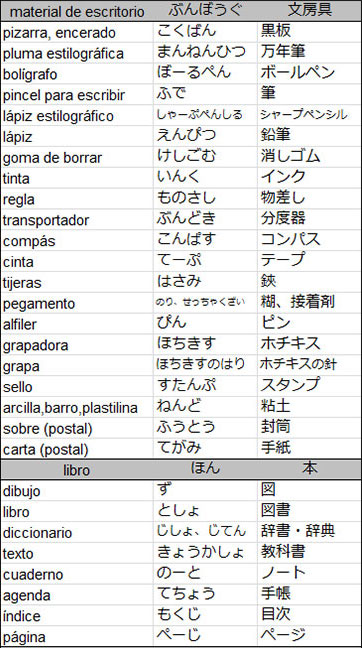Select the 'diccionario' cell
The image size is (362, 648).
[x=77, y=532]
